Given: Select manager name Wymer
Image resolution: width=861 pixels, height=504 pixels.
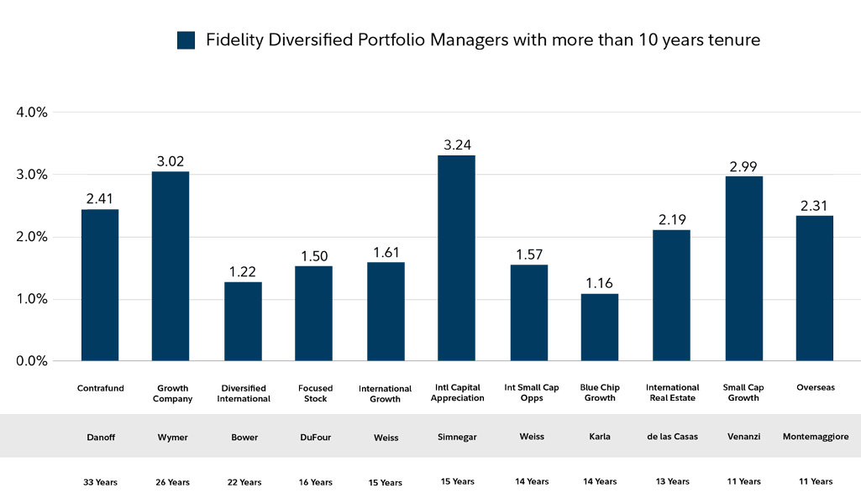Looking at the screenshot, I should 173,437.
